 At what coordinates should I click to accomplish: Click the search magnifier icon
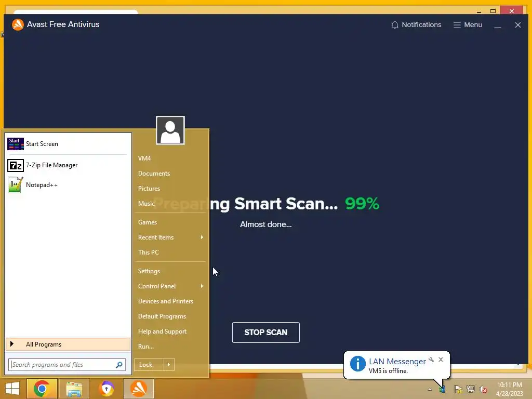click(119, 365)
